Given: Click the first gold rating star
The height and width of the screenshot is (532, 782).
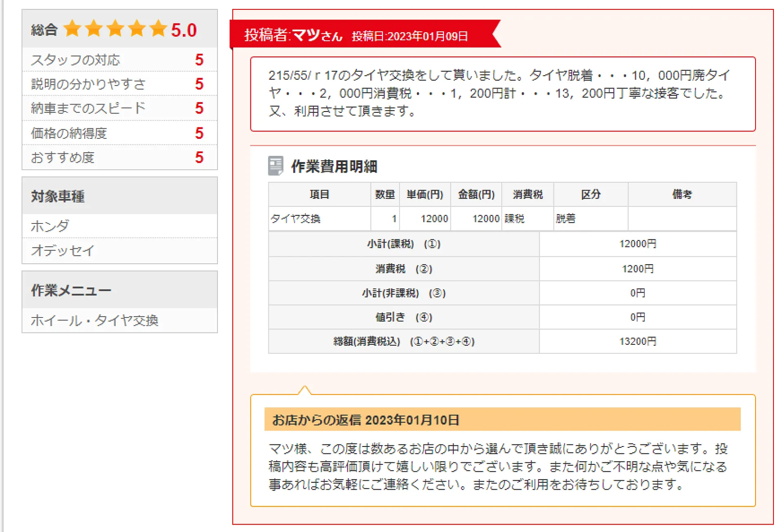Looking at the screenshot, I should coord(72,29).
